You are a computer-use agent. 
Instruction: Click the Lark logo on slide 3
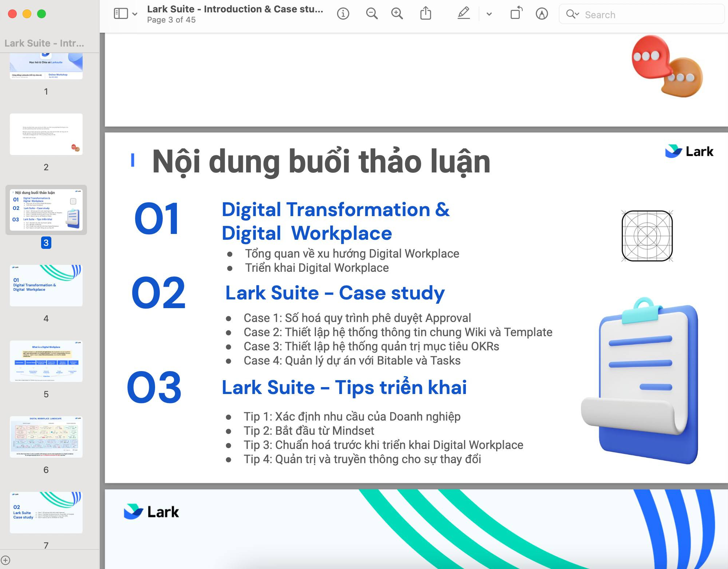(689, 151)
